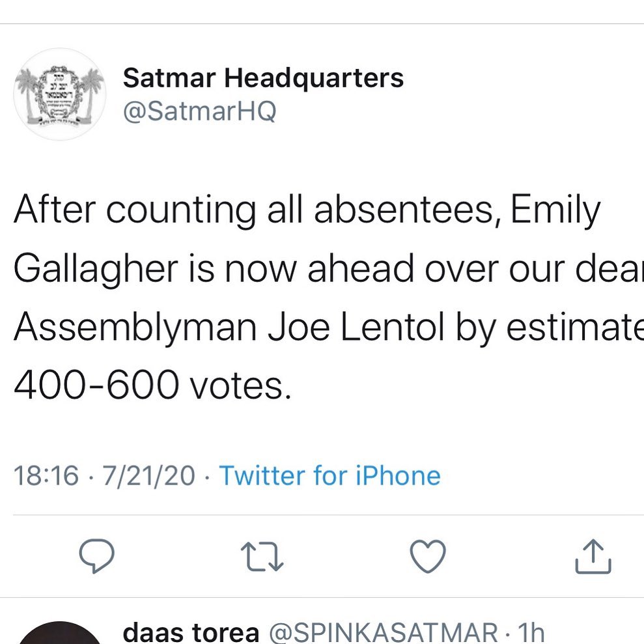Click the Twitter for iPhone link
The image size is (644, 644).
click(329, 475)
